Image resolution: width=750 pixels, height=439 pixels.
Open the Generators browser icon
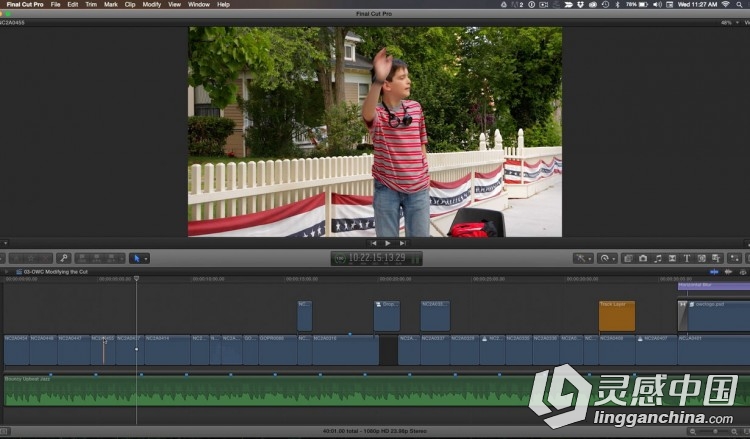[x=701, y=259]
